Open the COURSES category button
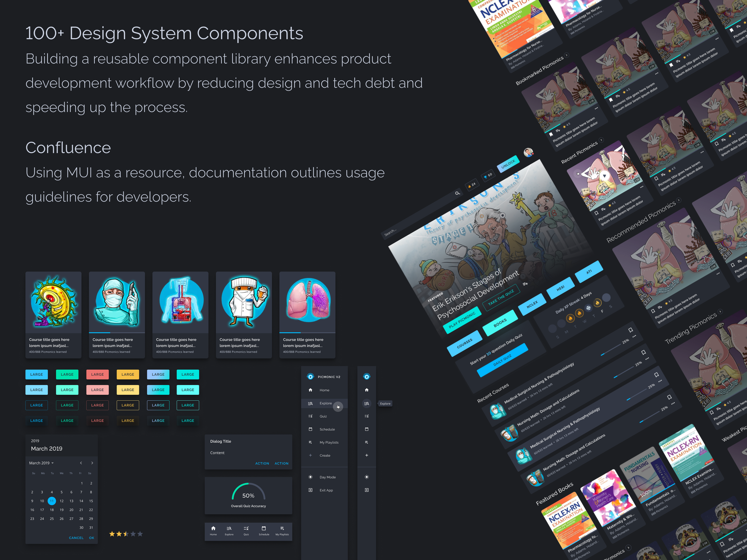 (x=464, y=343)
